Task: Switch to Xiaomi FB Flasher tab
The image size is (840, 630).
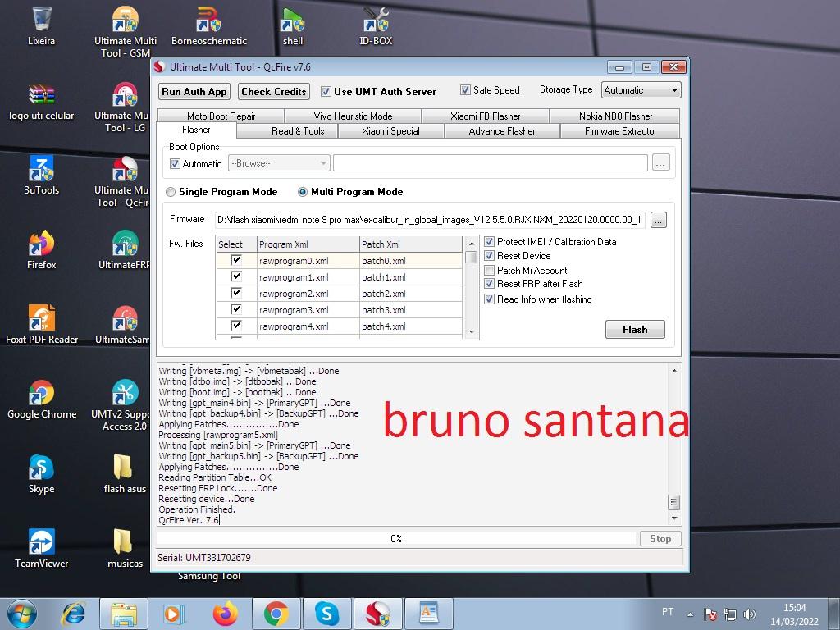Action: 486,116
